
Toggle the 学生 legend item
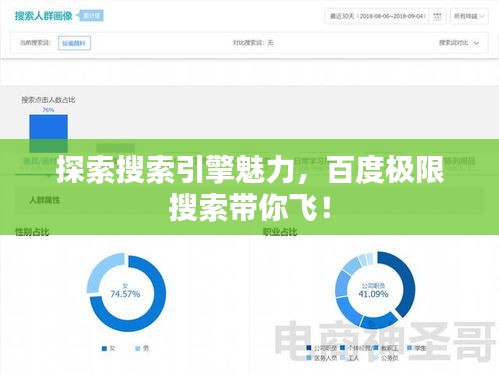(x=417, y=348)
